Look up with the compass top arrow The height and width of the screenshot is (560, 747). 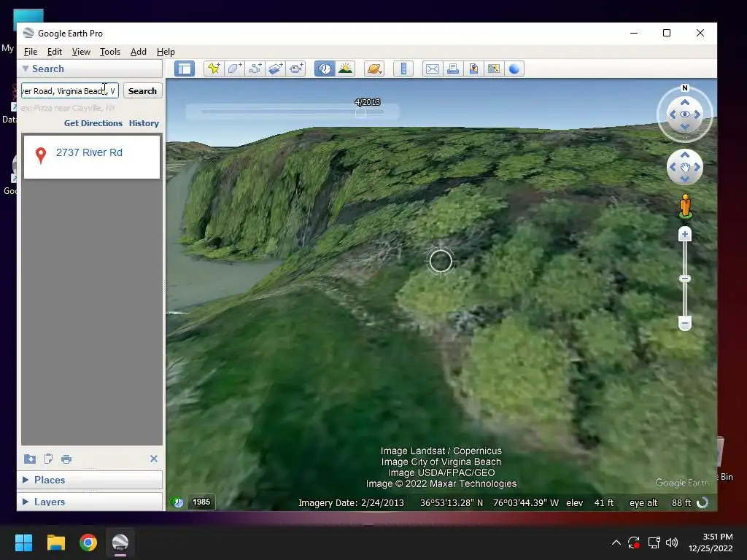click(684, 102)
